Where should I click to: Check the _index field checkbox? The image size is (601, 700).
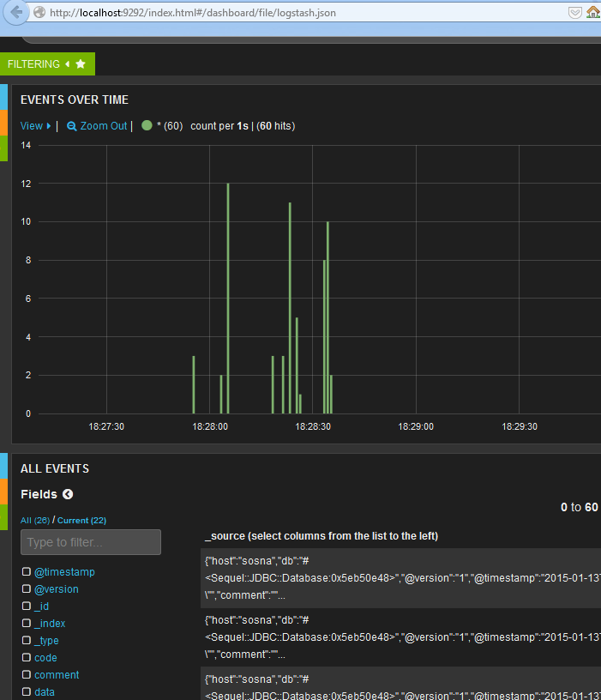(x=27, y=623)
